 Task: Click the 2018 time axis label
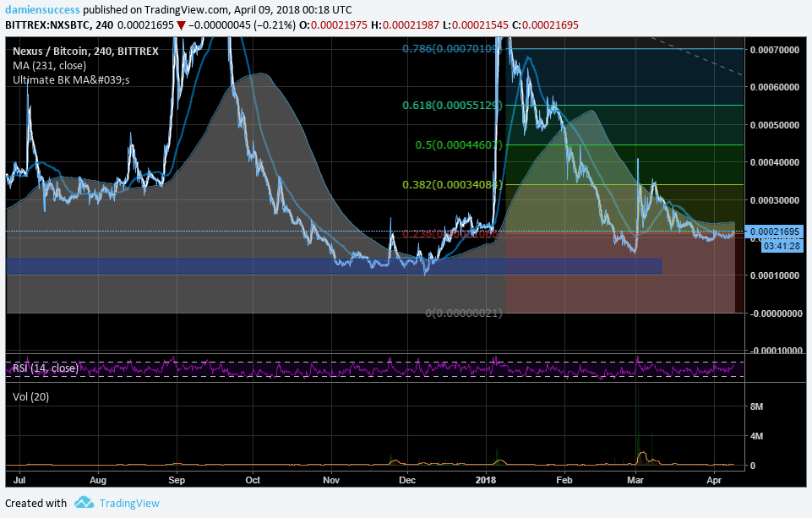[486, 480]
